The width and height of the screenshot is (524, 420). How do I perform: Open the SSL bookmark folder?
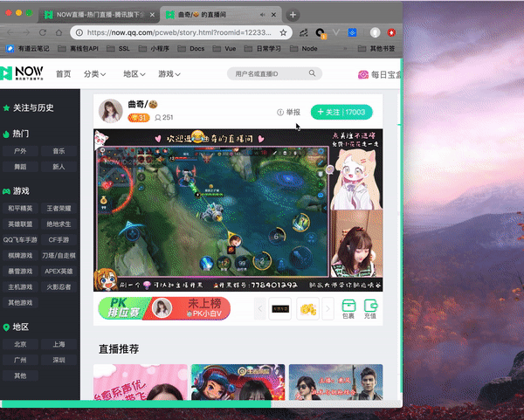click(118, 48)
